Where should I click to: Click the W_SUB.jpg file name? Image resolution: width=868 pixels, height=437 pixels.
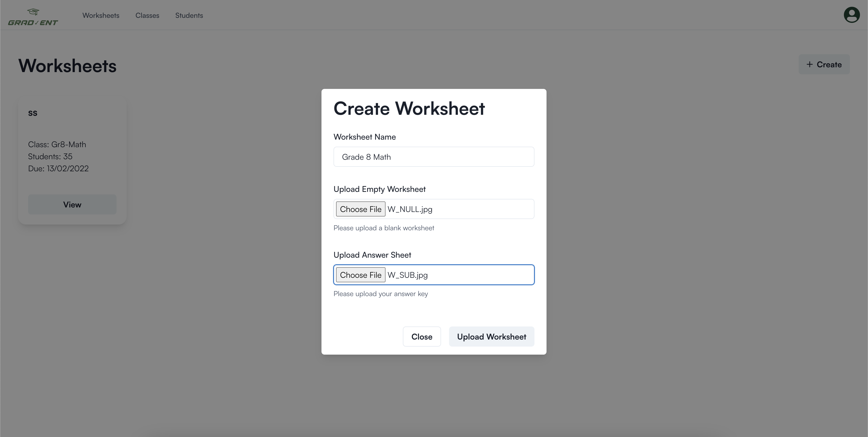click(x=408, y=275)
